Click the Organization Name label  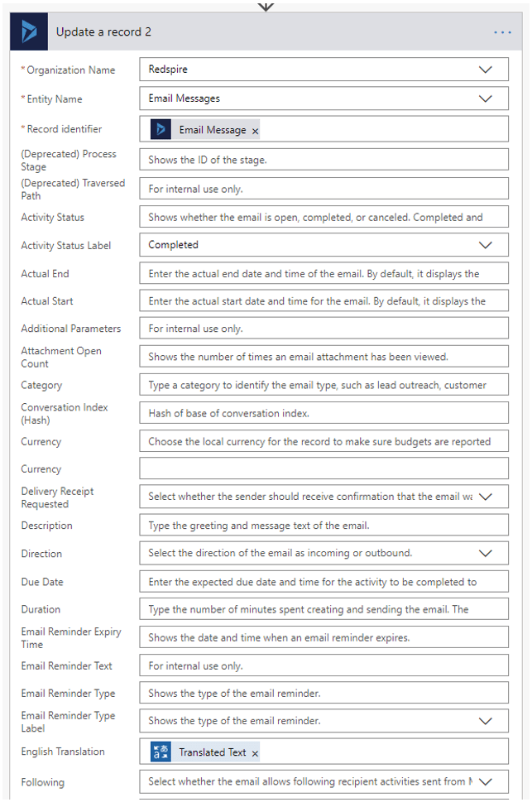70,70
